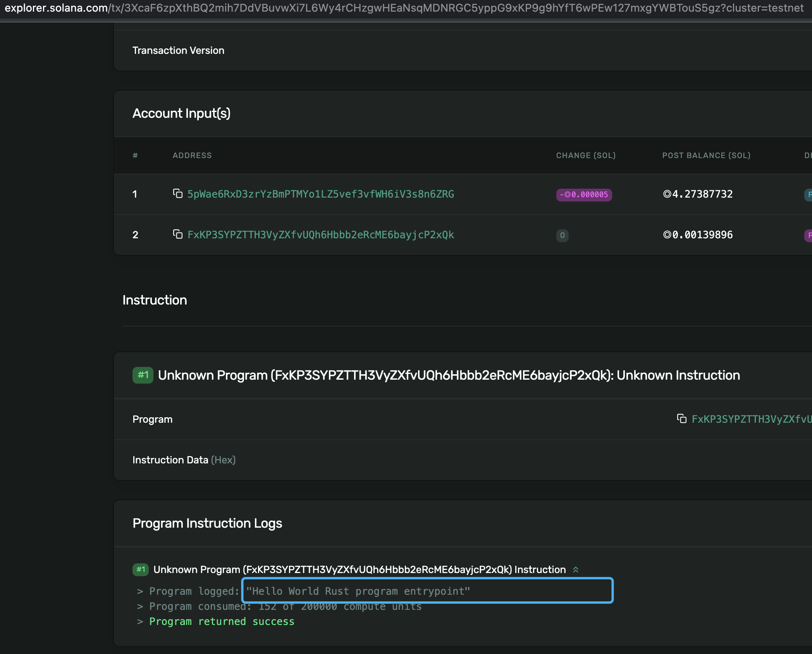Viewport: 812px width, 654px height.
Task: Click POST BALANCE (SOL) column header
Action: click(706, 155)
